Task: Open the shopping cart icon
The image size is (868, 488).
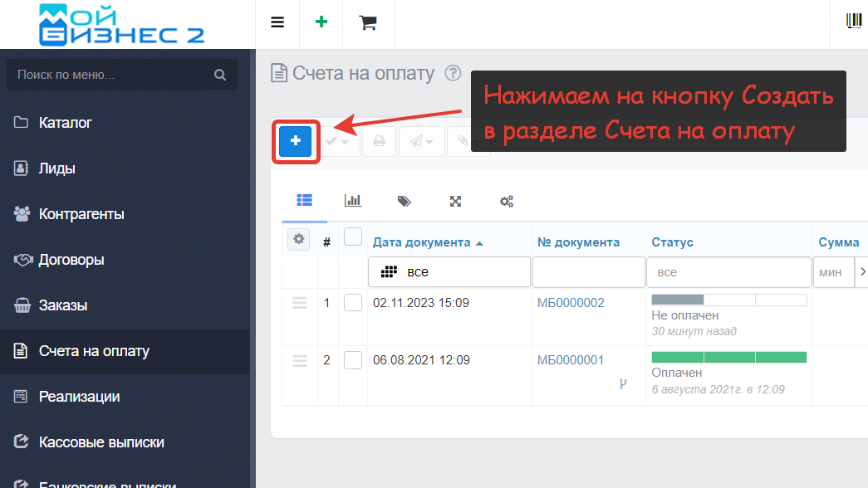Action: (368, 22)
